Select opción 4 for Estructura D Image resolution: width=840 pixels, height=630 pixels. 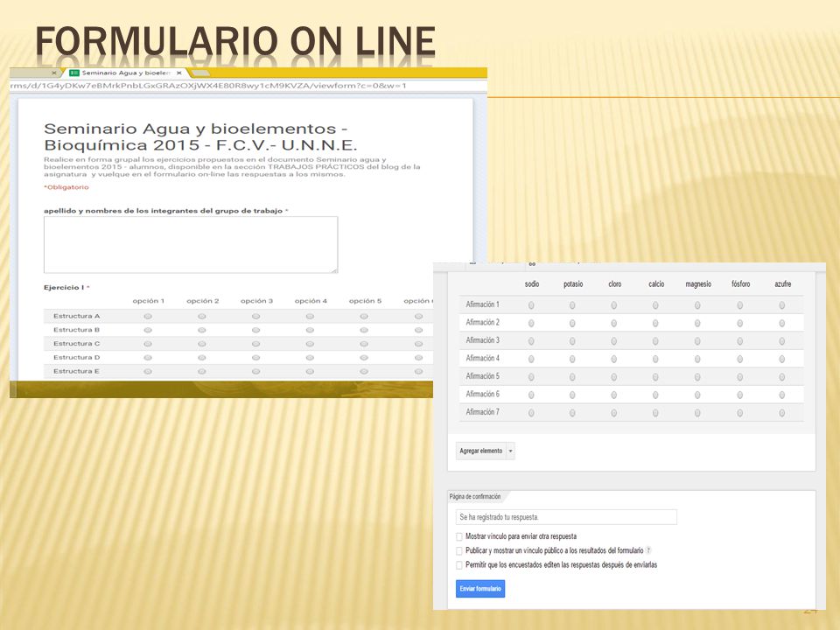point(310,357)
